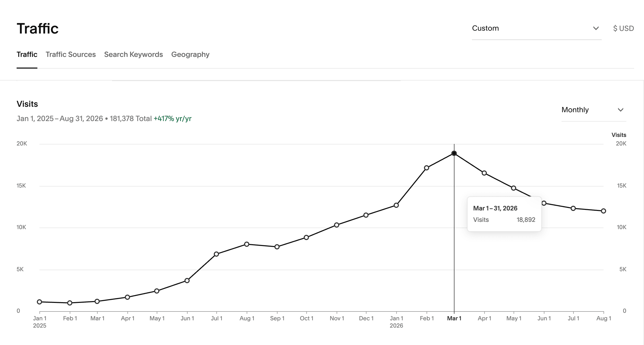Select the Feb 2026 data point
Image resolution: width=644 pixels, height=345 pixels.
[x=426, y=168]
